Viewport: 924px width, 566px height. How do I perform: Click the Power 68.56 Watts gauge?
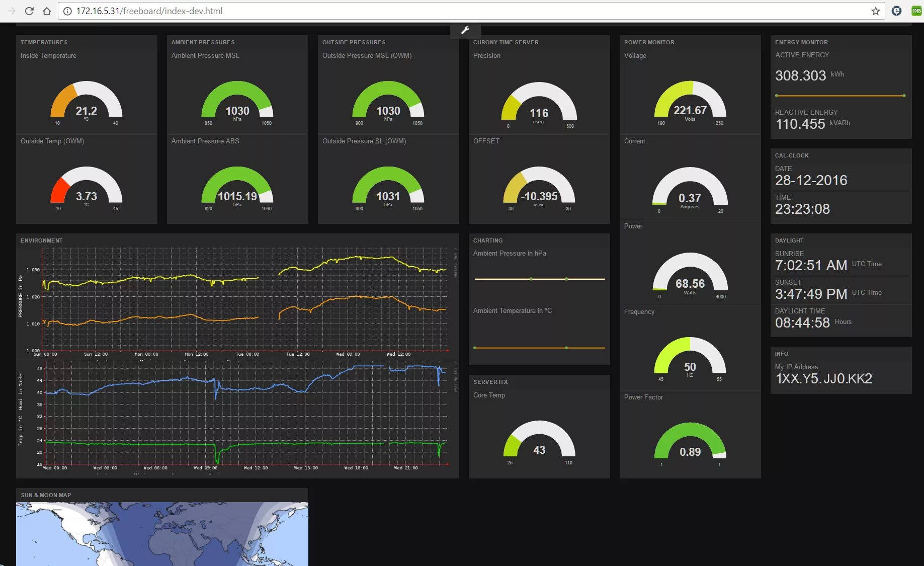(x=690, y=276)
